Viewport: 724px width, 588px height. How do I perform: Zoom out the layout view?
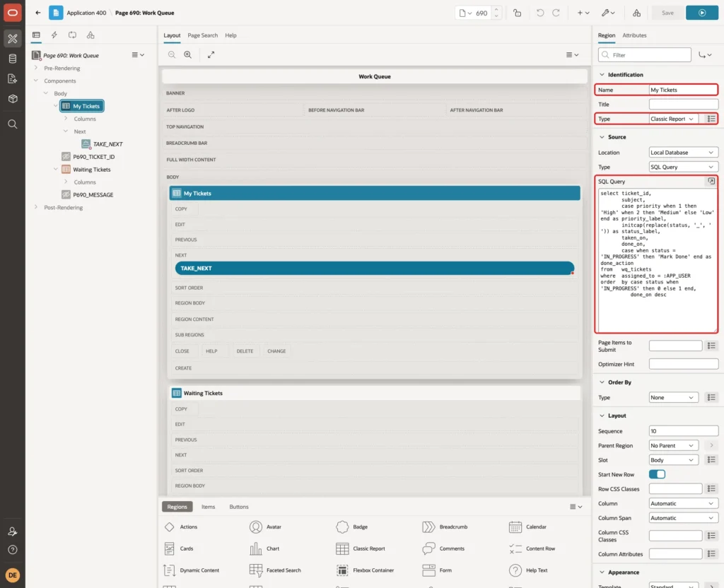pyautogui.click(x=172, y=54)
